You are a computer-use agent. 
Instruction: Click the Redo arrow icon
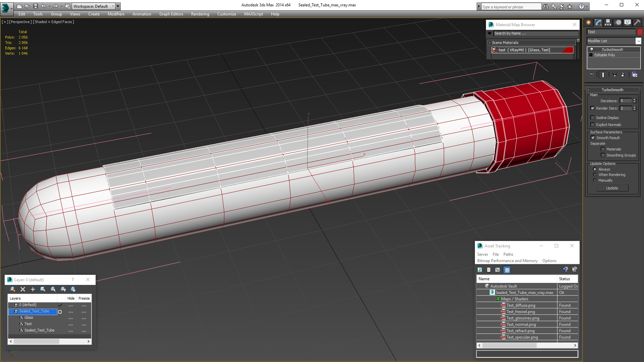click(55, 6)
